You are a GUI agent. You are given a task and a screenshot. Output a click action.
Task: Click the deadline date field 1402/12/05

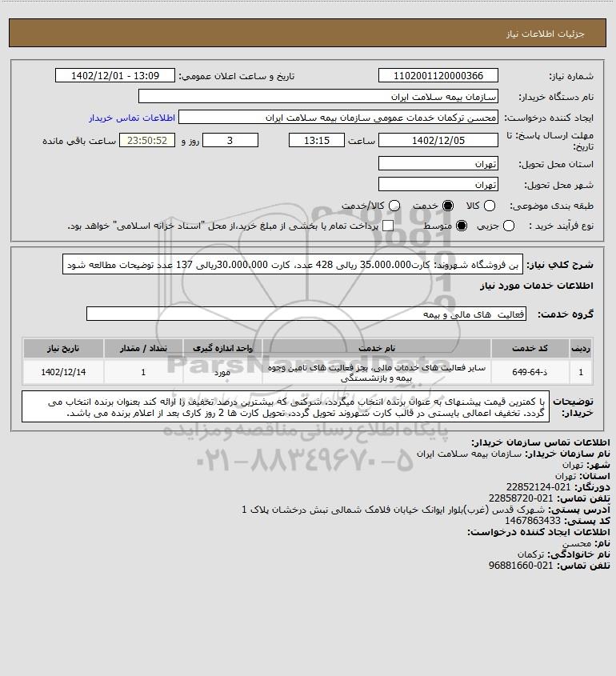[x=438, y=140]
